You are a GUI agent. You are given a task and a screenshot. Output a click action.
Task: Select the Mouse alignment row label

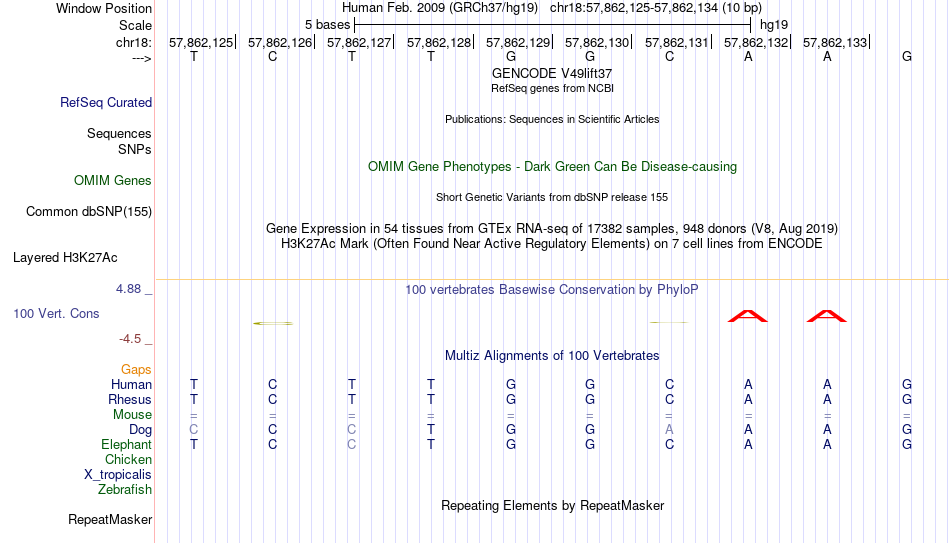click(132, 415)
